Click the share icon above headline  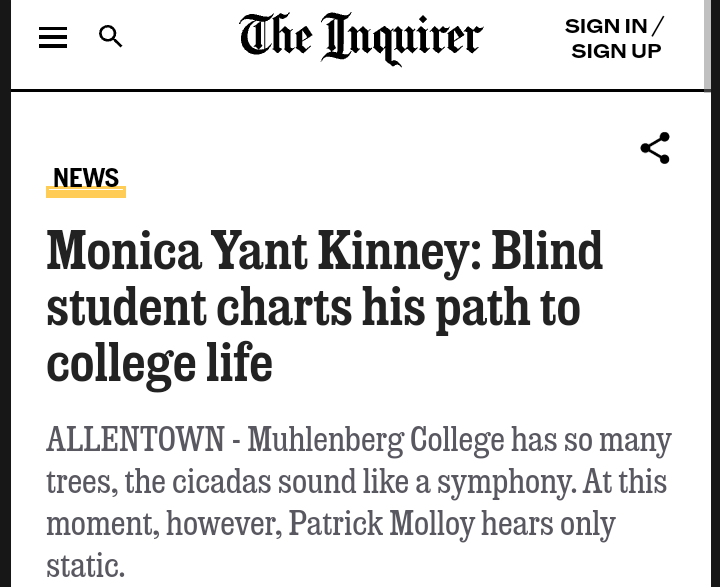pos(655,148)
